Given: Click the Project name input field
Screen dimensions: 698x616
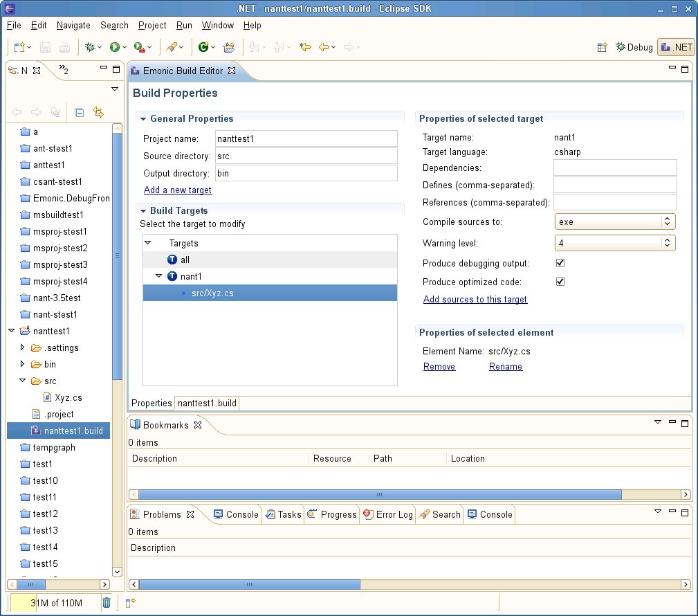Looking at the screenshot, I should pyautogui.click(x=306, y=139).
